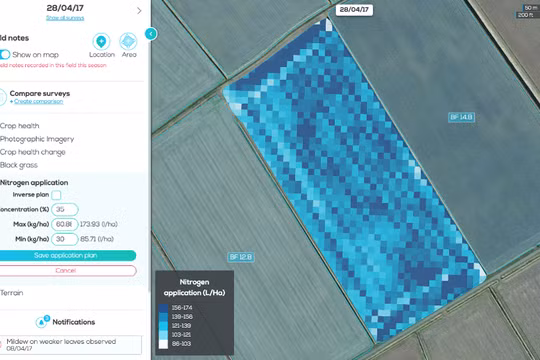Select the BF 12.8 field label

(241, 257)
